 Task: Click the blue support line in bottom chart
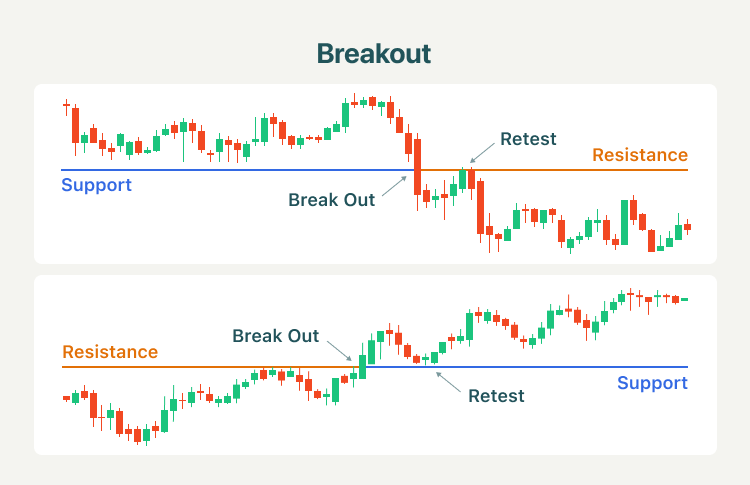[x=527, y=367]
